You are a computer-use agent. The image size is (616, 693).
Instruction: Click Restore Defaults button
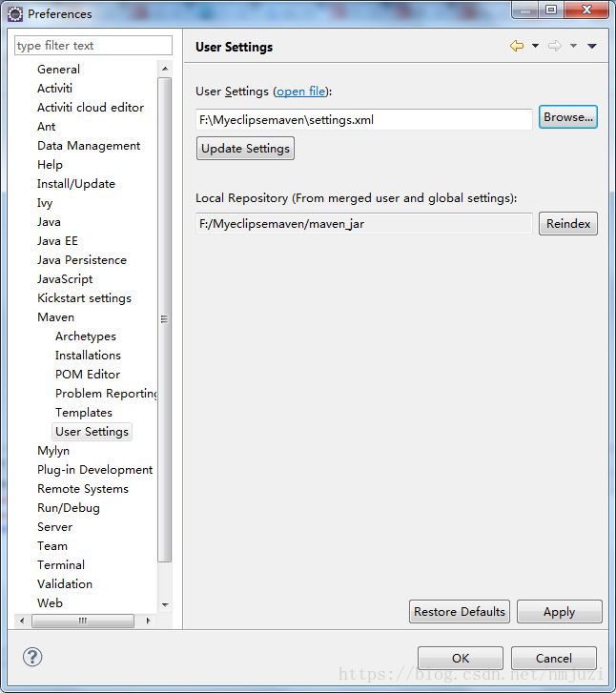pos(460,612)
